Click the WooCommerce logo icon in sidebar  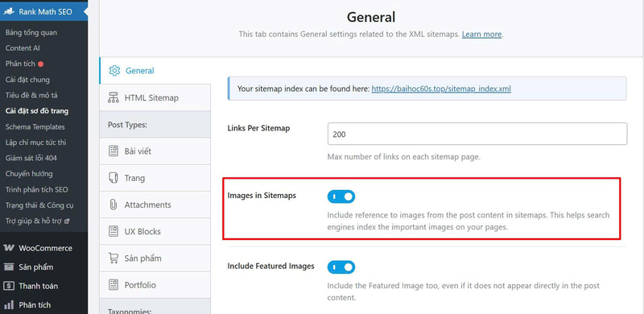[x=9, y=248]
